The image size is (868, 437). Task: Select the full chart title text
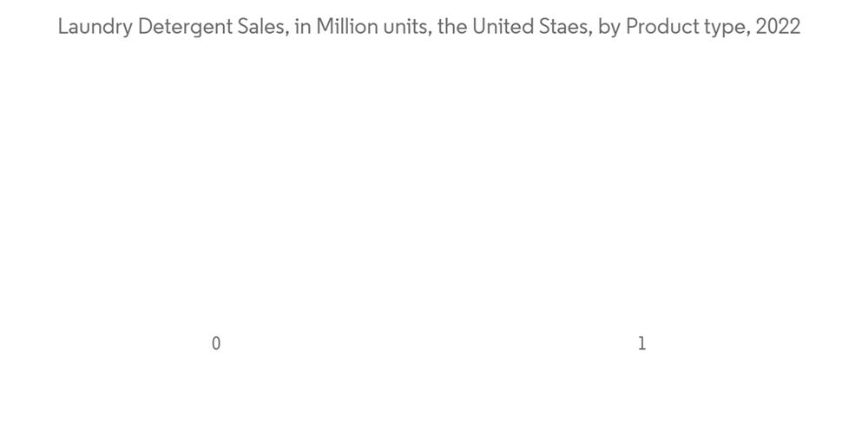click(x=429, y=27)
